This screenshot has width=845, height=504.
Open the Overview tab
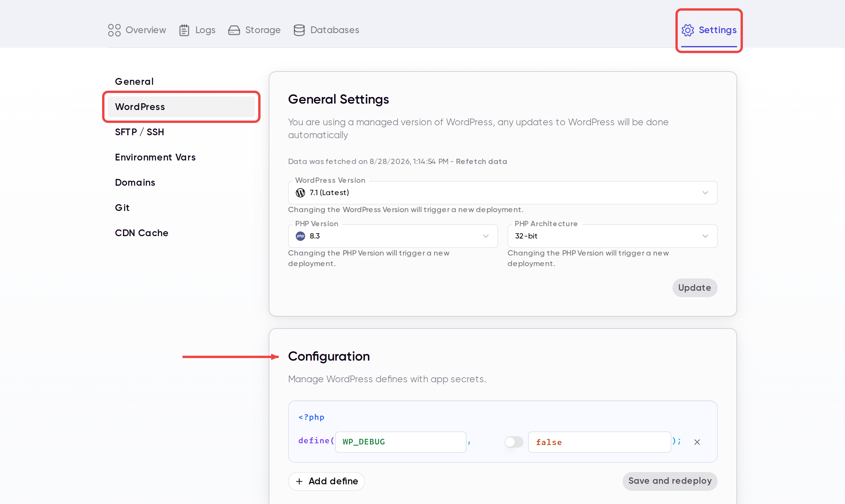pos(137,30)
